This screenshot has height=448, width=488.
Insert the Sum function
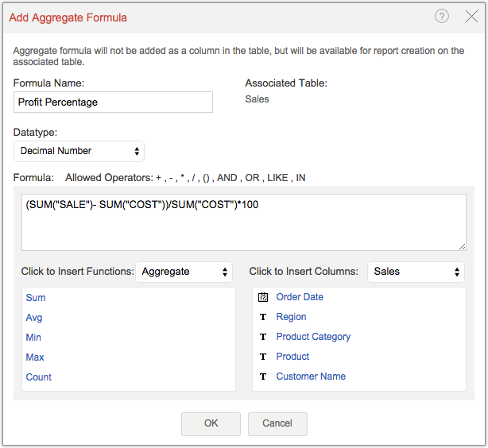click(36, 298)
